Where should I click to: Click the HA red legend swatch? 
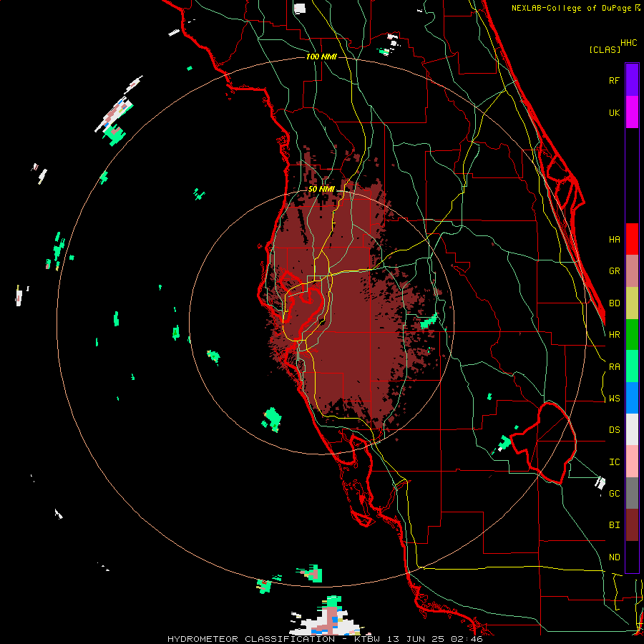tap(632, 239)
